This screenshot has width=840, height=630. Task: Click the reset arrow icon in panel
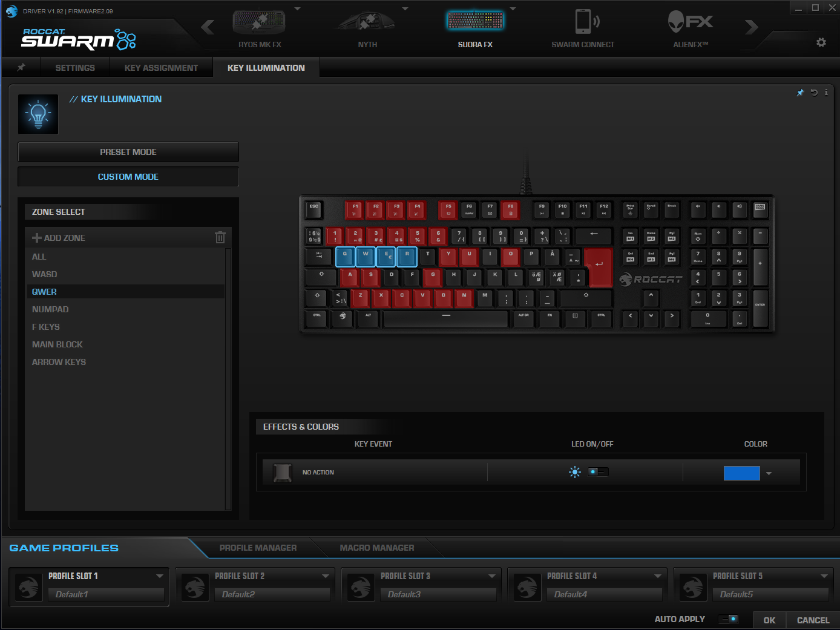click(x=814, y=93)
